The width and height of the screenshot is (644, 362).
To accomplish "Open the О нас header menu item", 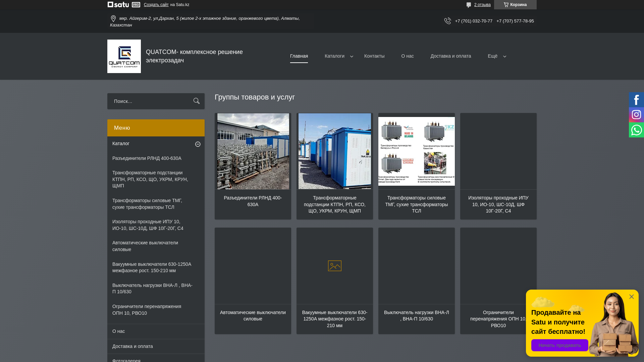I will (x=407, y=56).
